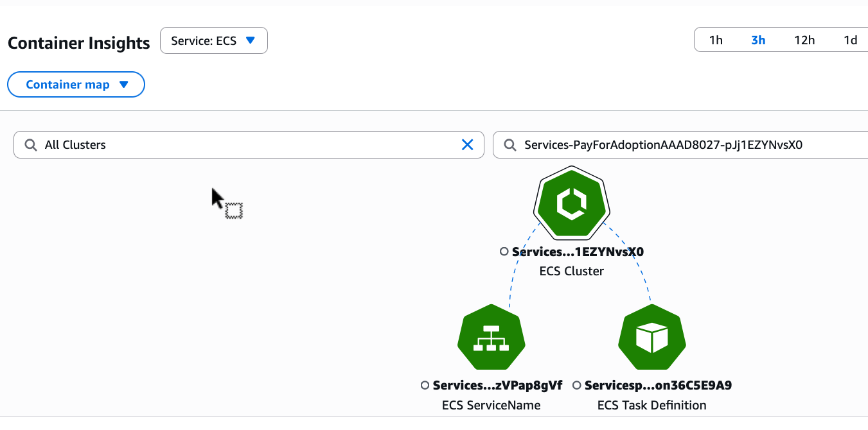Open the Services...zVPap8gVf service label
The height and width of the screenshot is (430, 868).
[497, 385]
